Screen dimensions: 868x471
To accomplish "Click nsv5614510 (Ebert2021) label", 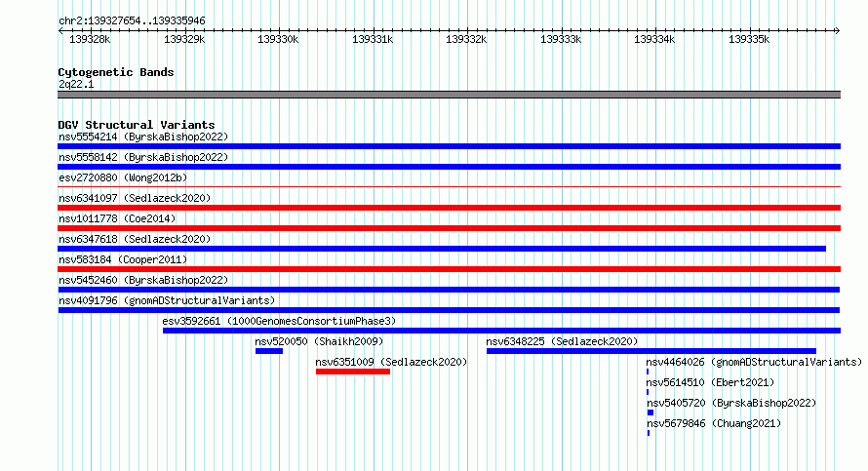I will coord(710,382).
